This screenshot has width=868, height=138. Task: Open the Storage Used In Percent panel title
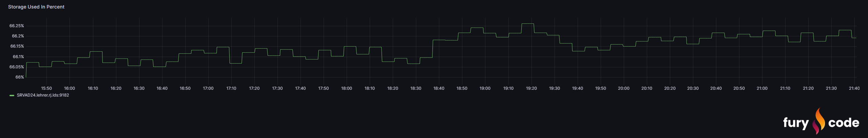coord(36,7)
